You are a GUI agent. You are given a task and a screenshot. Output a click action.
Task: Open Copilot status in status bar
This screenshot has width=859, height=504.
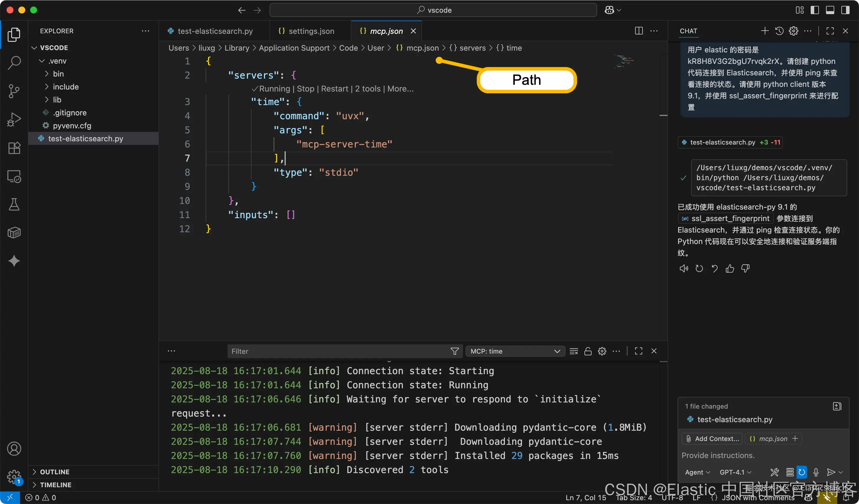(808, 498)
